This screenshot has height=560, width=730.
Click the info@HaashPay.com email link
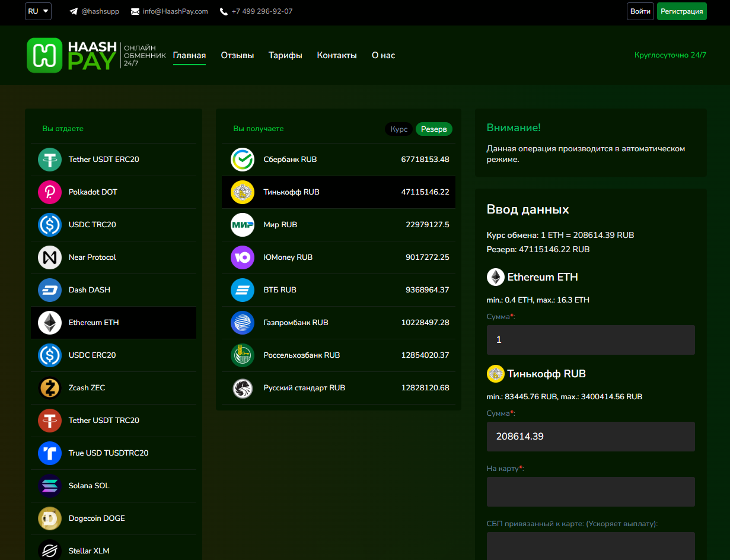176,11
